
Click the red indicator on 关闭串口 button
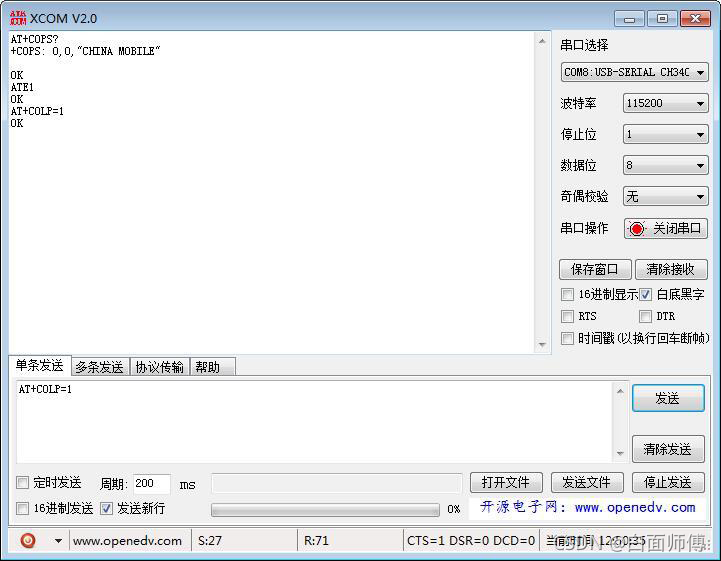637,228
